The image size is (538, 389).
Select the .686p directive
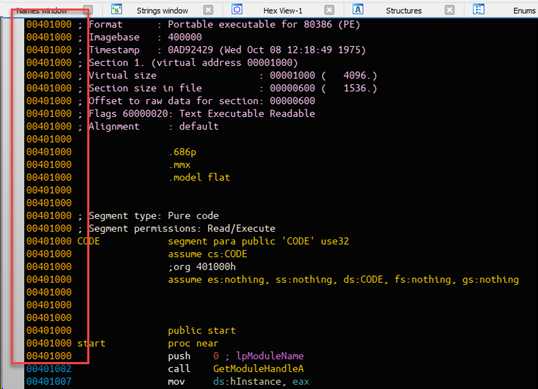click(182, 152)
